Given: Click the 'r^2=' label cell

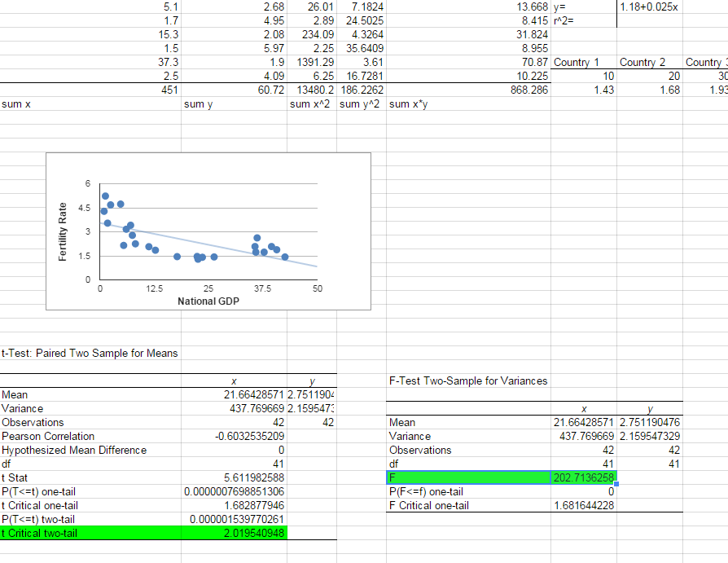Looking at the screenshot, I should pos(564,20).
